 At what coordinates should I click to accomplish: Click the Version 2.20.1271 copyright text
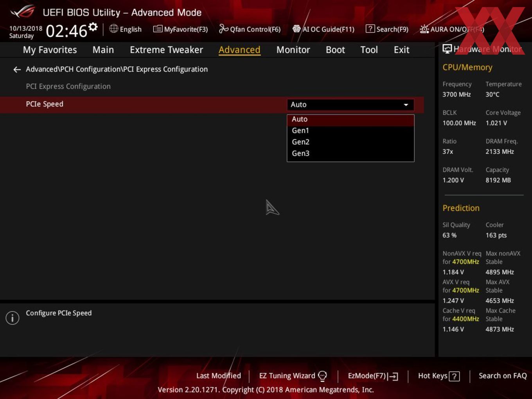(x=266, y=390)
